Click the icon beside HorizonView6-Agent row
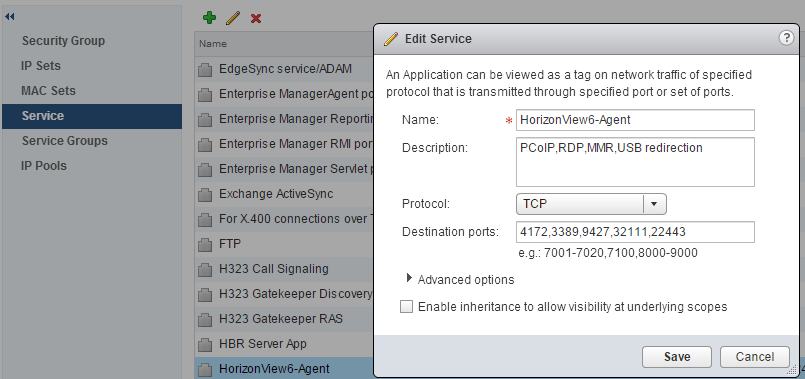 205,370
